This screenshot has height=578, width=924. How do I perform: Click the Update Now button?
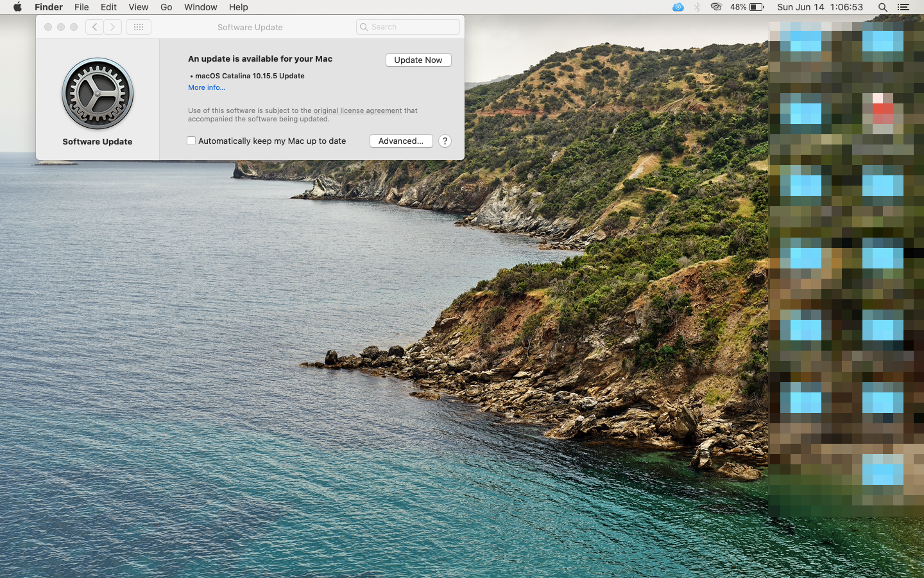(x=418, y=60)
